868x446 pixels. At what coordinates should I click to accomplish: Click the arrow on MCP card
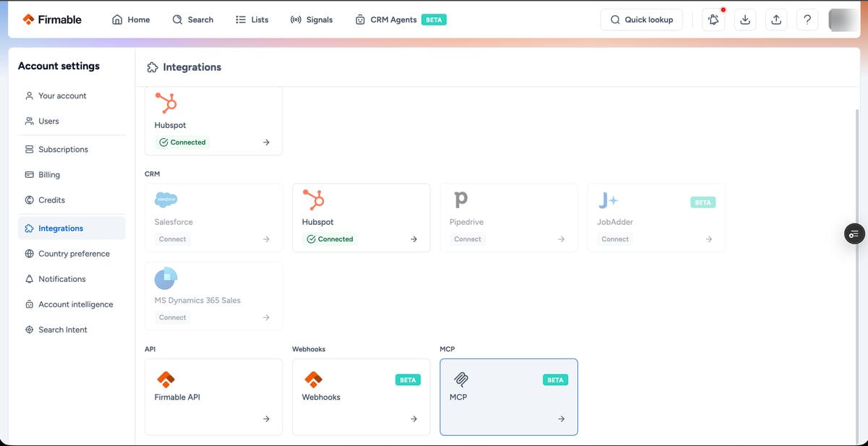(x=561, y=419)
